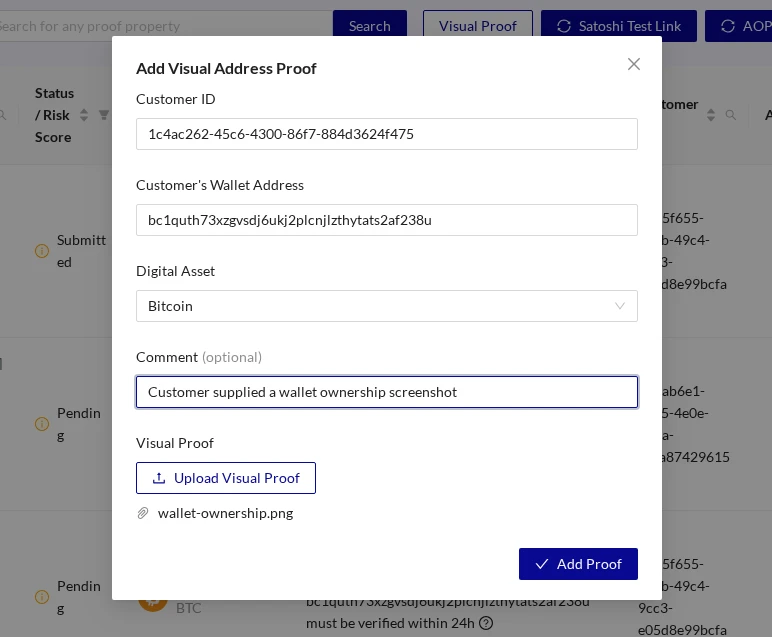The image size is (772, 637).
Task: Open the Digital Asset dropdown showing Bitcoin
Action: [x=386, y=306]
